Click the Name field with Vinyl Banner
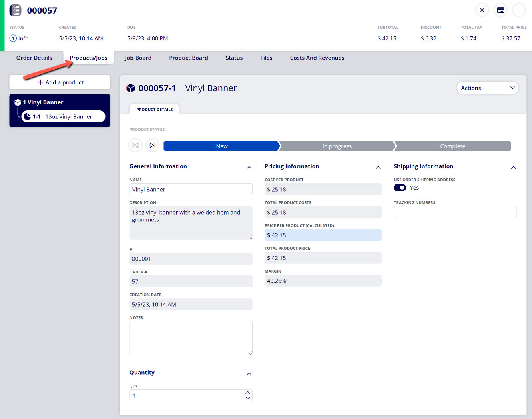 pos(191,189)
